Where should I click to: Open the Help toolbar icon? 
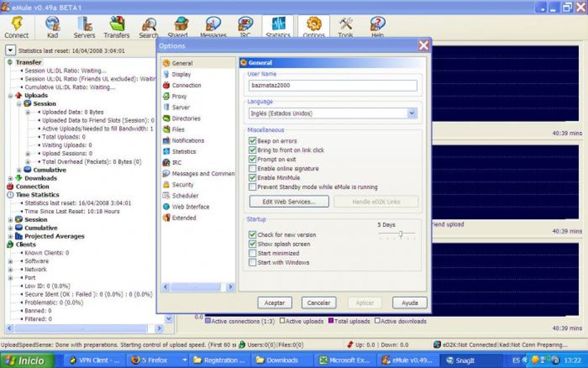pos(378,23)
